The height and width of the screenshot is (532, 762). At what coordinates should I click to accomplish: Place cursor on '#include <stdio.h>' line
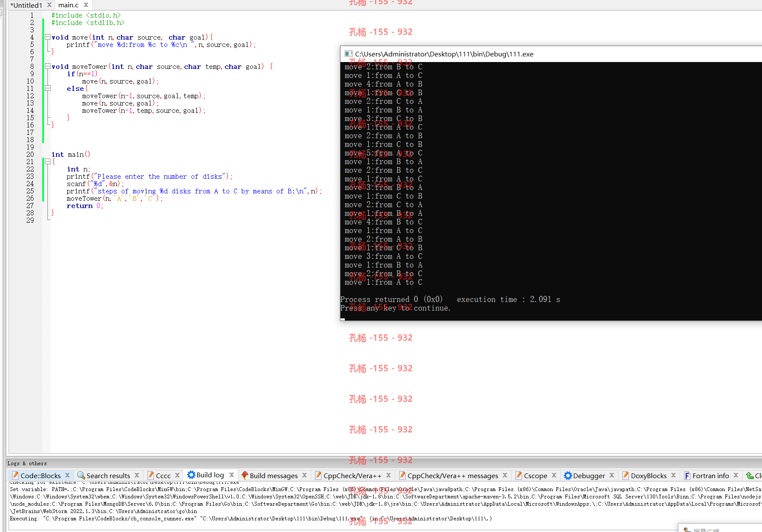(86, 15)
